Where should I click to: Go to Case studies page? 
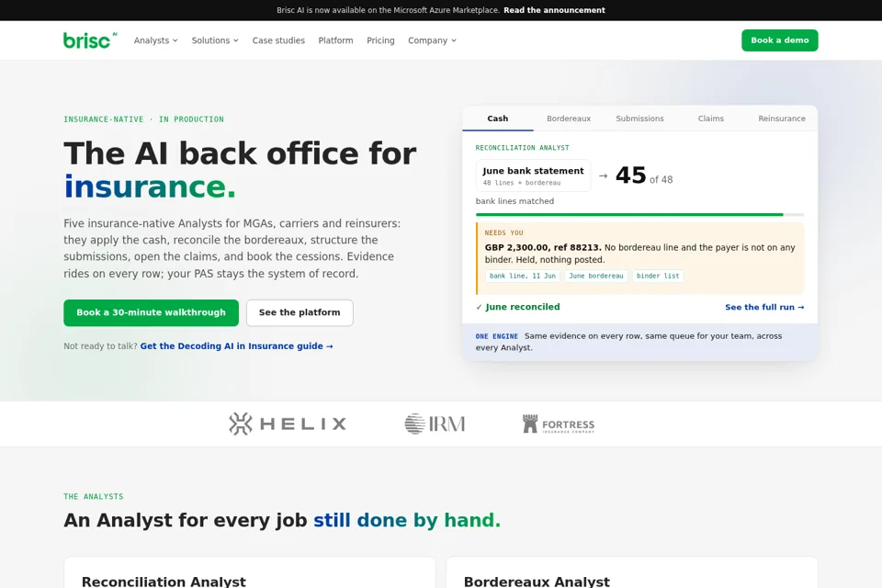click(278, 40)
